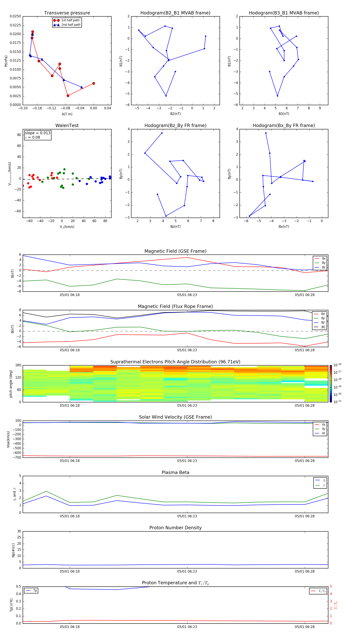Image resolution: width=351 pixels, height=644 pixels.
Task: Click the 'pitch angle (deg)' axis label
Action: [x=11, y=384]
